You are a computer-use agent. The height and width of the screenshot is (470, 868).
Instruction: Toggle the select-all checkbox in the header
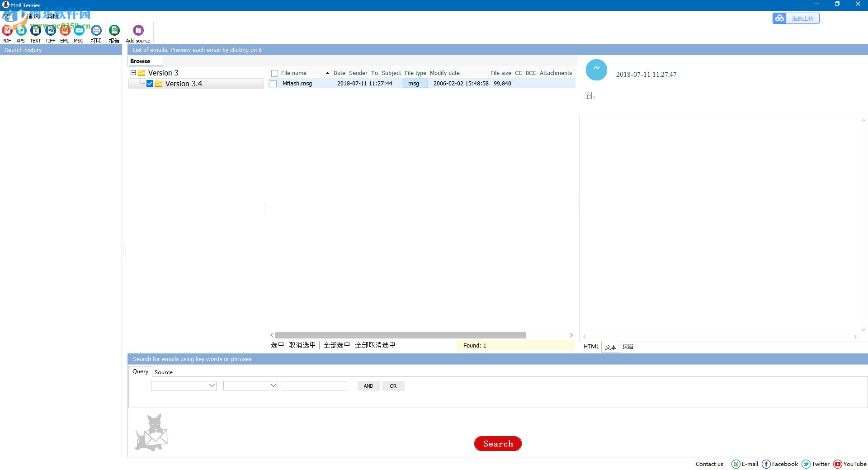point(274,73)
